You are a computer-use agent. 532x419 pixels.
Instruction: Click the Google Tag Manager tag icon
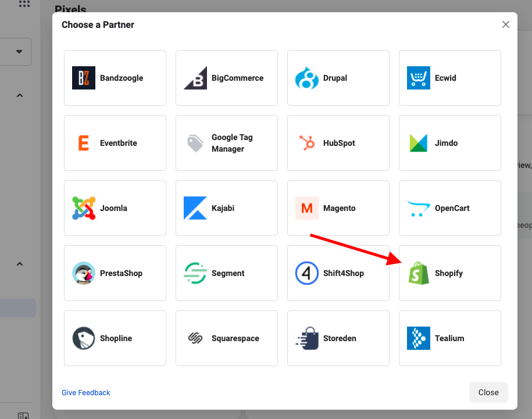coord(195,143)
